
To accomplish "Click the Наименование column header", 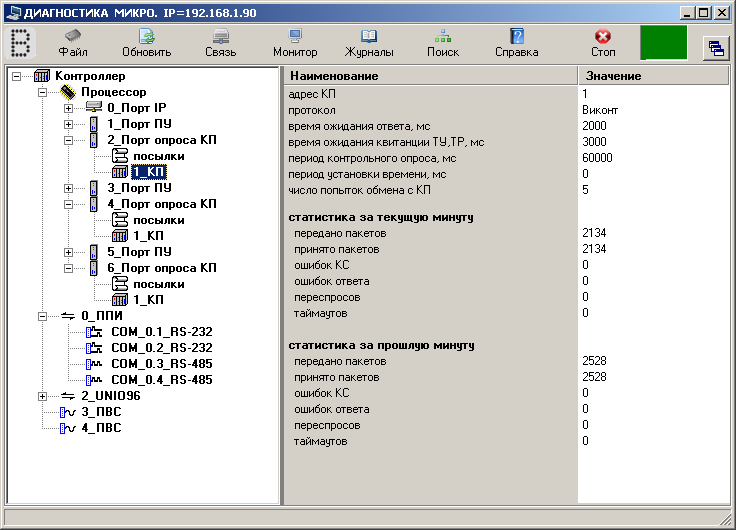I will (x=430, y=76).
